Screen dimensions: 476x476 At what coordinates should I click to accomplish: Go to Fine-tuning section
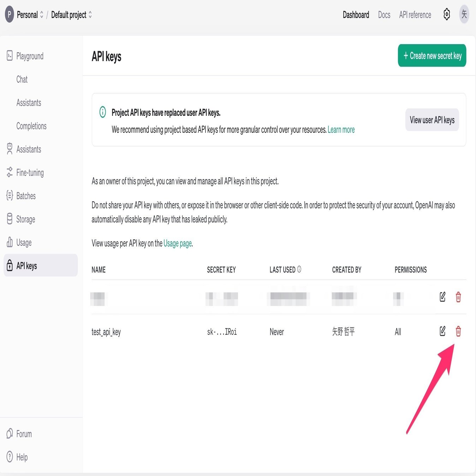30,173
